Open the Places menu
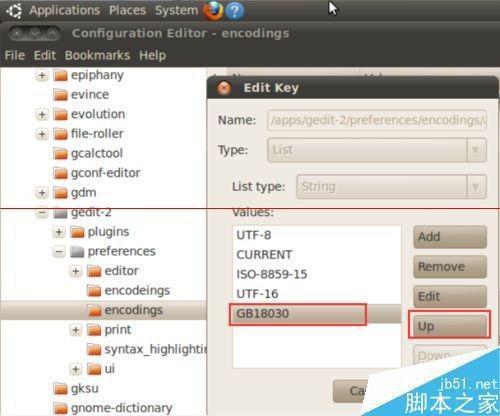This screenshot has height=416, width=500. tap(127, 10)
